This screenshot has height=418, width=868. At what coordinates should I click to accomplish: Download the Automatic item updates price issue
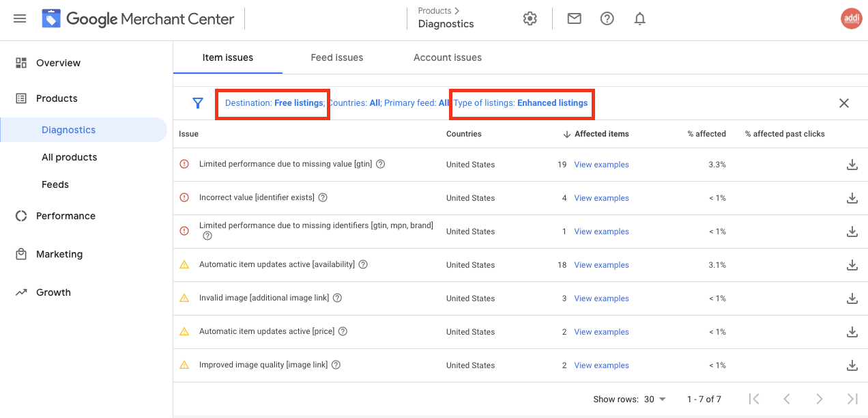click(x=852, y=332)
